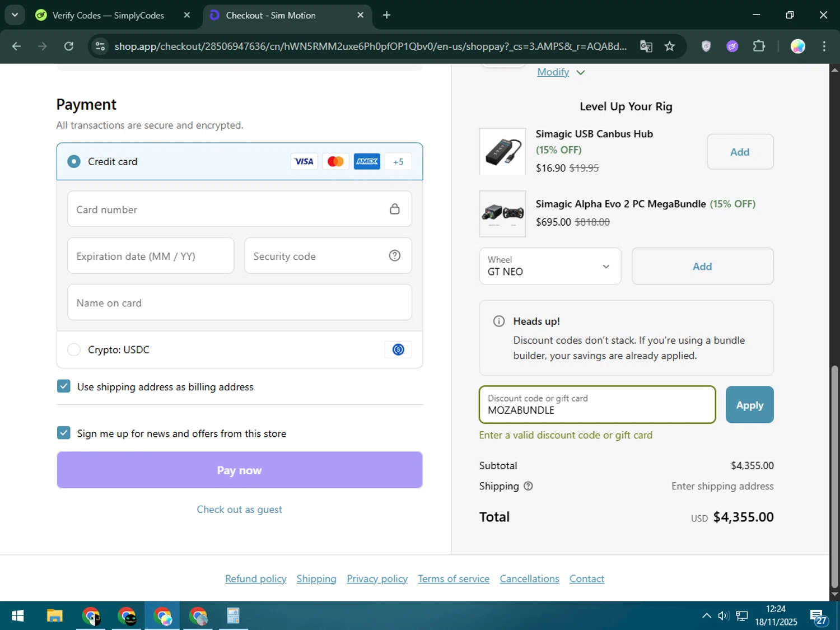
Task: Apply the discount code
Action: (x=749, y=404)
